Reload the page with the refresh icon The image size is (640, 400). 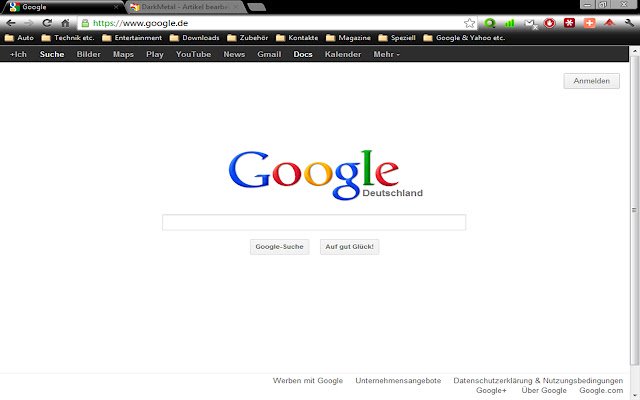coord(47,23)
